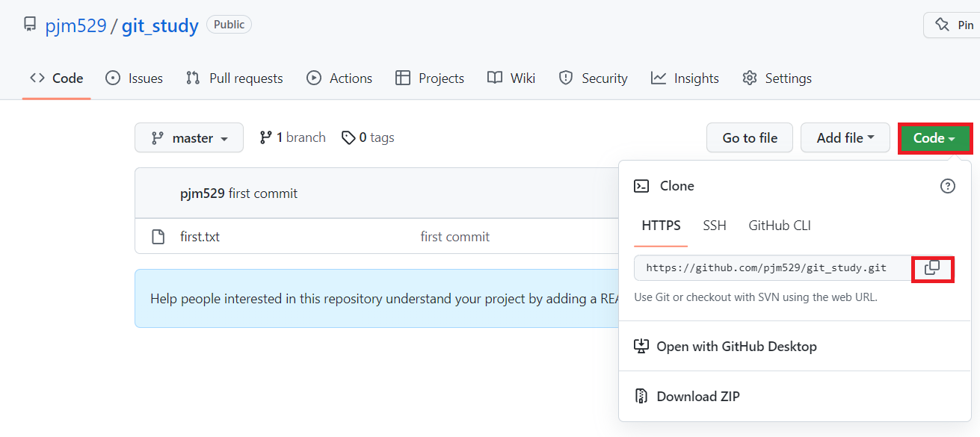Click Go to file button

click(x=750, y=138)
